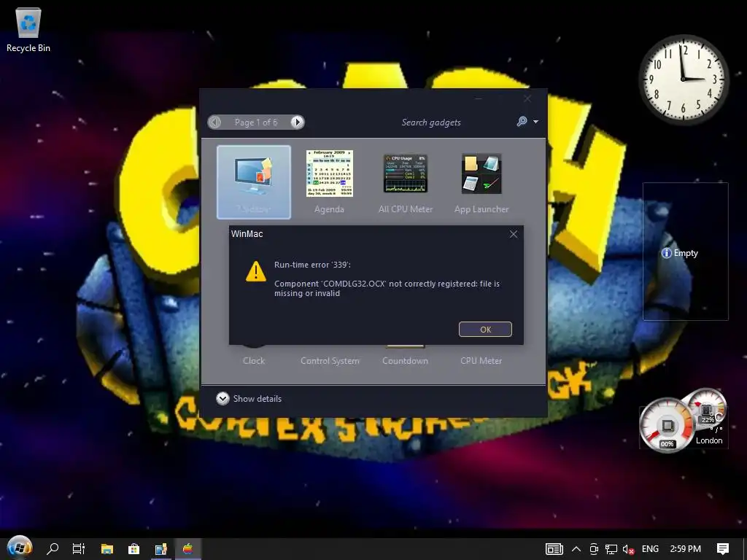Show hidden system tray icons

point(576,549)
